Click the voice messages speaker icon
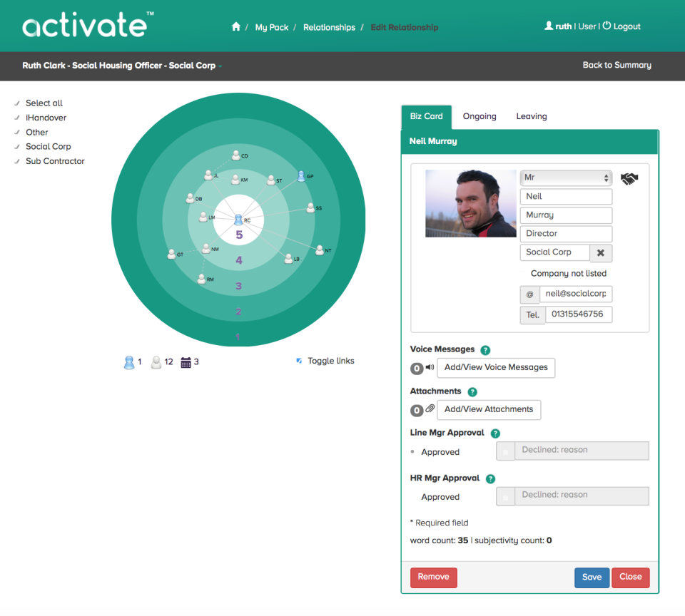The image size is (685, 616). click(428, 368)
